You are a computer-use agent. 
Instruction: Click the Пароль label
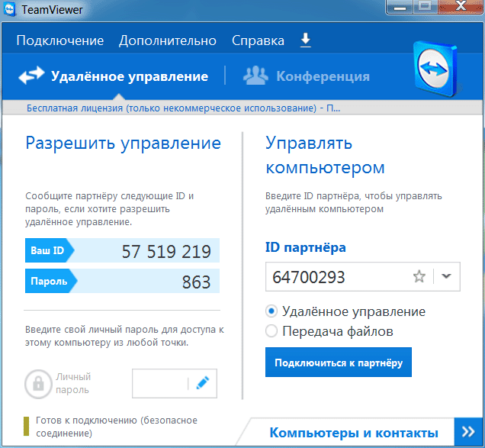pos(49,281)
